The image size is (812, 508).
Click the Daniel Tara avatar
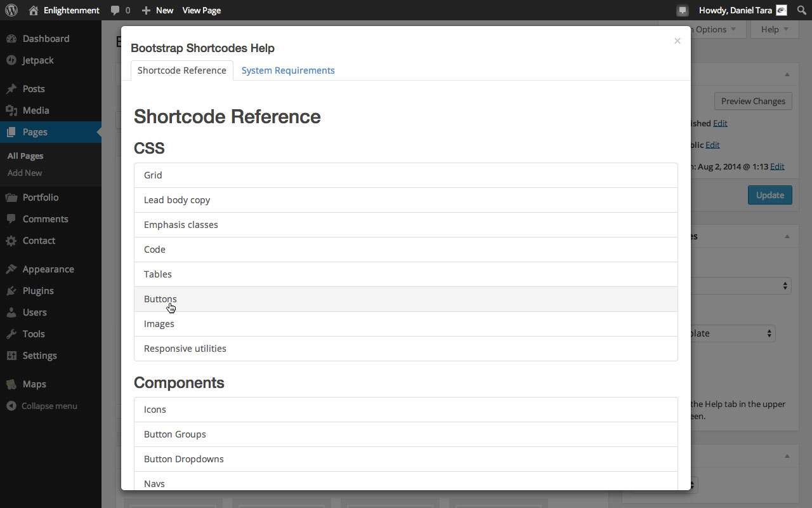[x=782, y=10]
